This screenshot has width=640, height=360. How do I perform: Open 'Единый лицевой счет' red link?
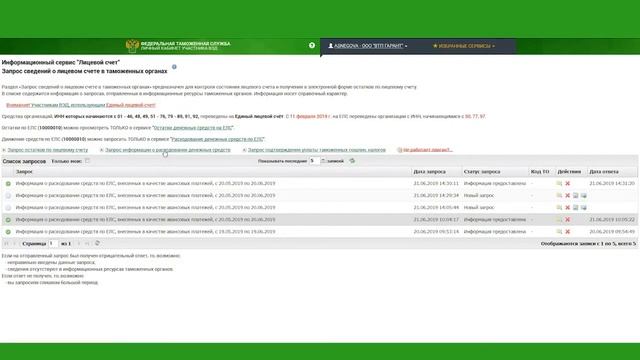point(131,105)
